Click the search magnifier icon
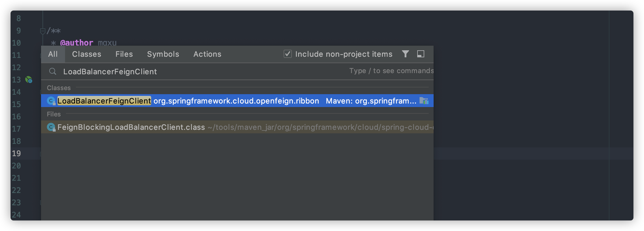Screen dimensions: 644x231 click(x=52, y=71)
